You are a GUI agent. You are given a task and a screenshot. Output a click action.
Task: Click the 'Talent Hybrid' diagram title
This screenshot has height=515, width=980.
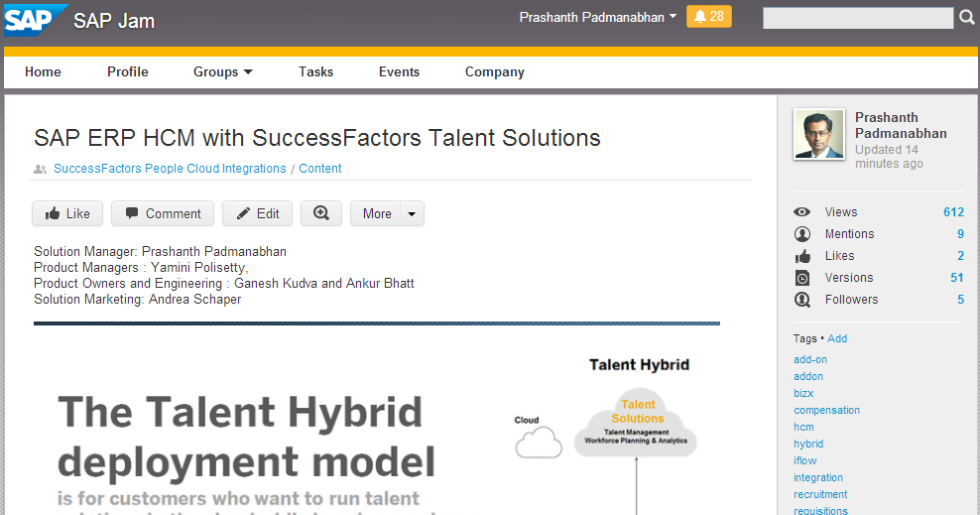click(639, 364)
